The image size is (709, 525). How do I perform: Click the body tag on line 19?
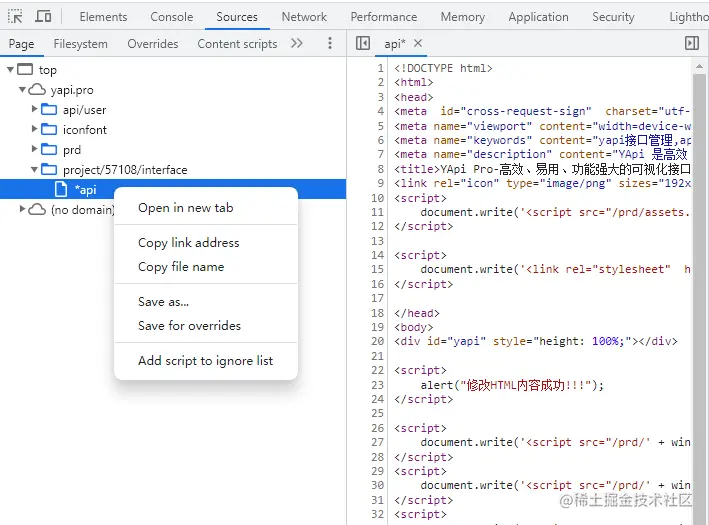tap(413, 327)
